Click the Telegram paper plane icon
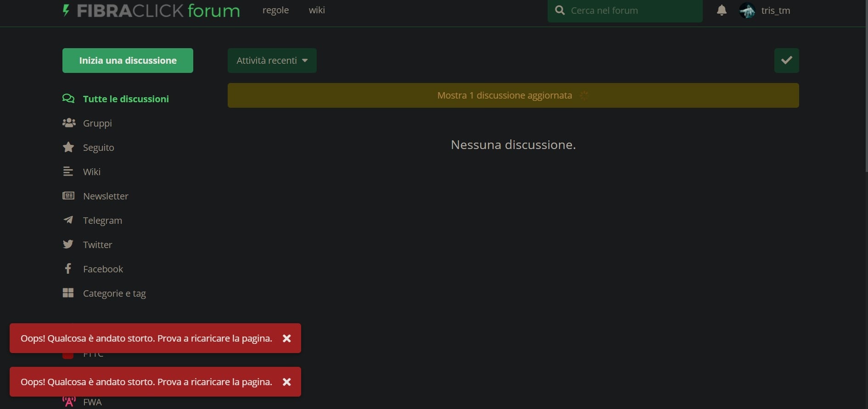 click(68, 220)
